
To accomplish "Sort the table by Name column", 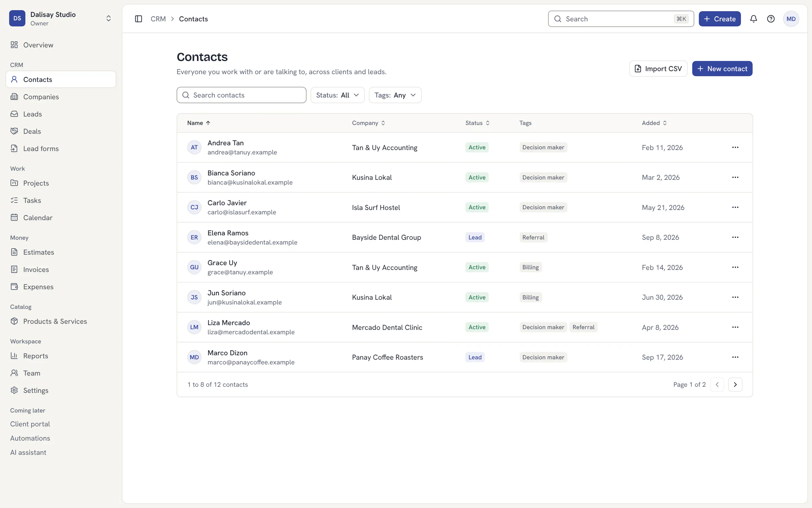I will 199,123.
